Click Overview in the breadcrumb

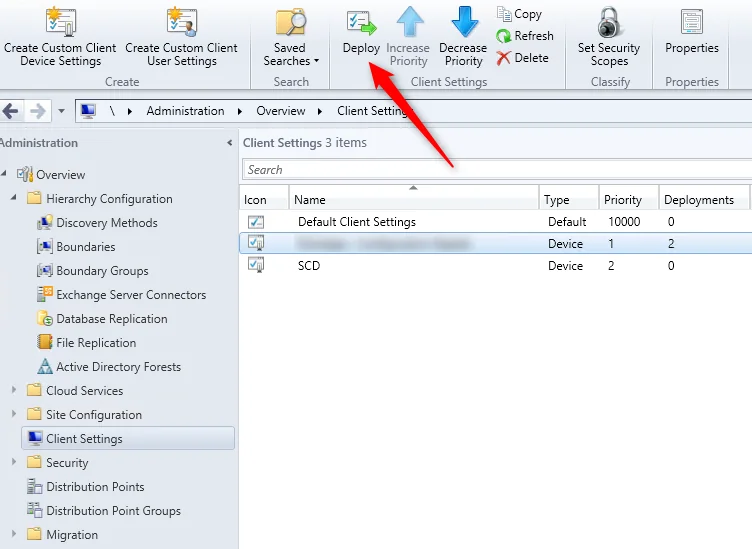[281, 111]
